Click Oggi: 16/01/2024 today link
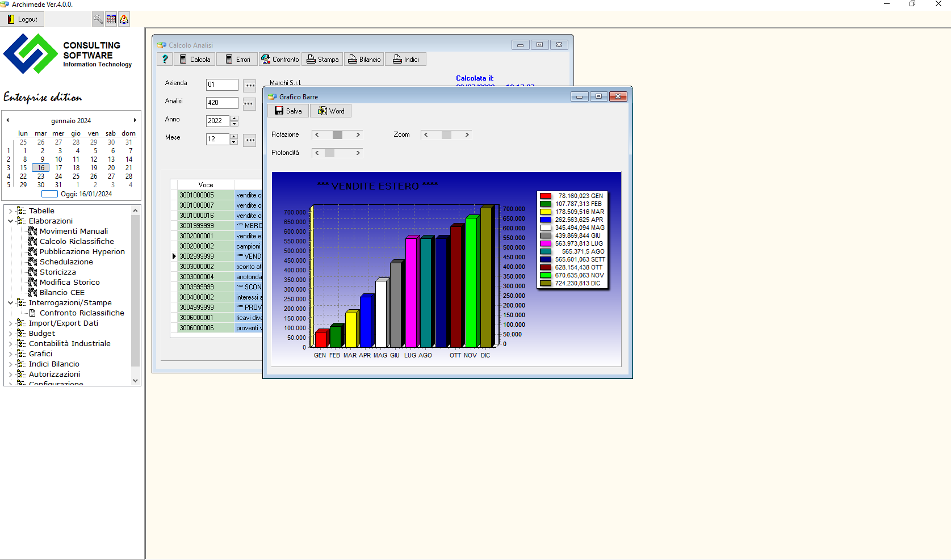Image resolution: width=951 pixels, height=560 pixels. 86,194
